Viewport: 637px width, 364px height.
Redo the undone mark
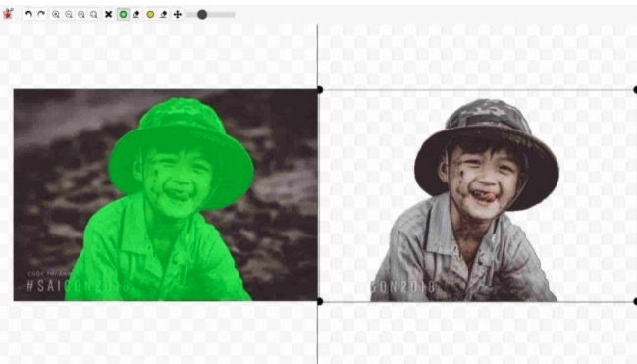pyautogui.click(x=41, y=14)
